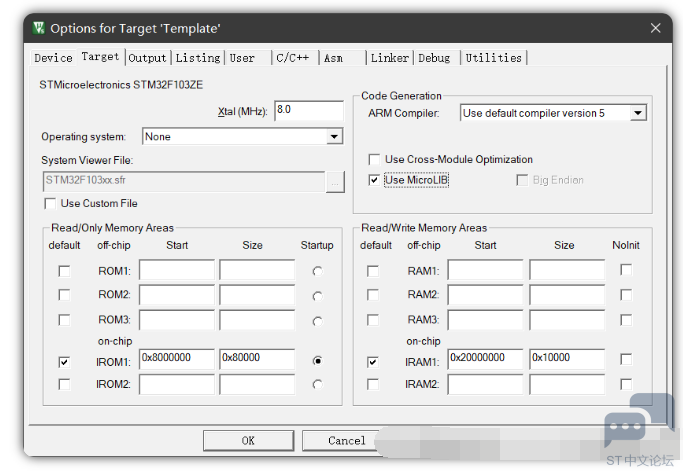Uncheck Use MicroLIB
The image size is (683, 476).
pos(374,180)
